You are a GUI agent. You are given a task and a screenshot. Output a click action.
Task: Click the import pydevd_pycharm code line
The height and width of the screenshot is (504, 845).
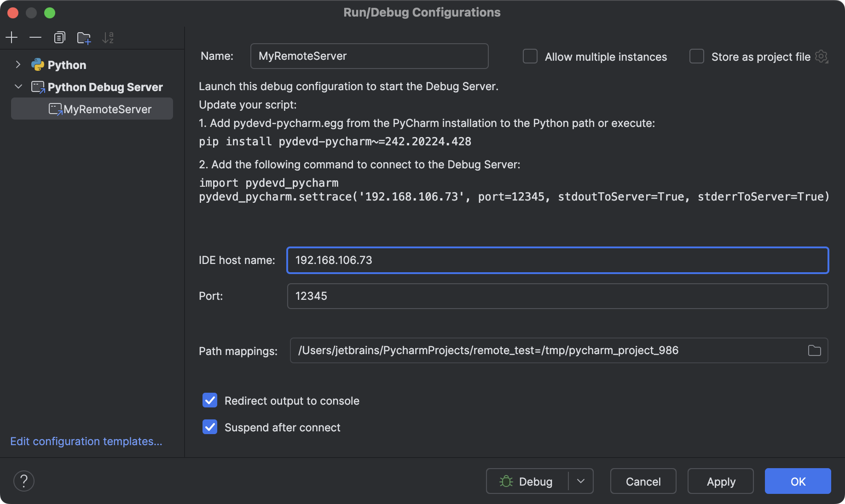(269, 183)
